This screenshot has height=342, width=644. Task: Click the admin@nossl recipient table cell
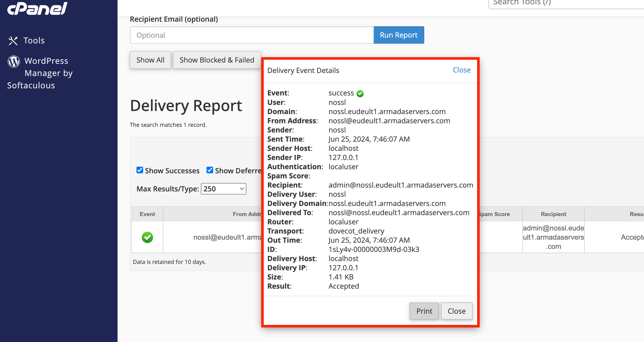[x=554, y=237]
